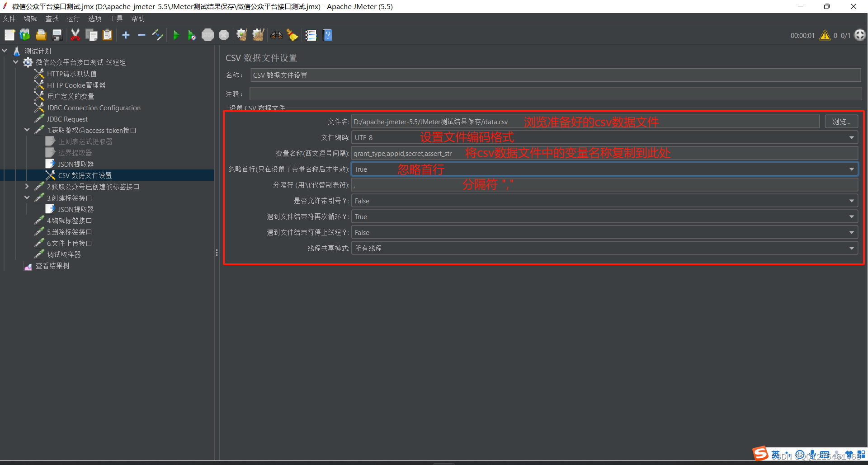Click the Paste clipboard icon
Image resolution: width=868 pixels, height=465 pixels.
pyautogui.click(x=107, y=35)
